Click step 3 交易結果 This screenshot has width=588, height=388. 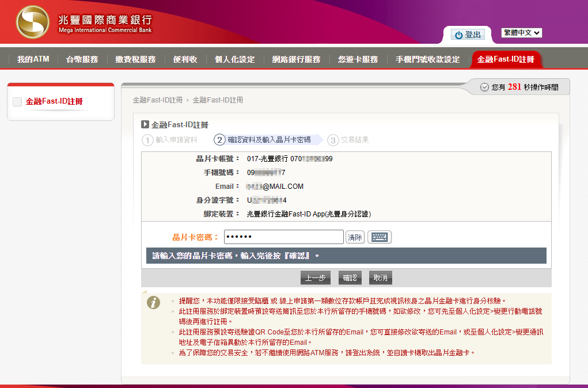(348, 140)
